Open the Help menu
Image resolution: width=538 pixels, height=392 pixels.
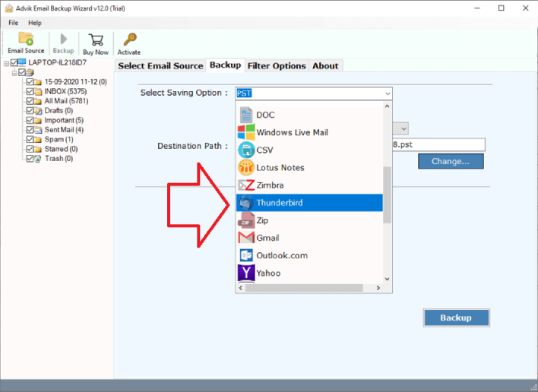(x=35, y=23)
